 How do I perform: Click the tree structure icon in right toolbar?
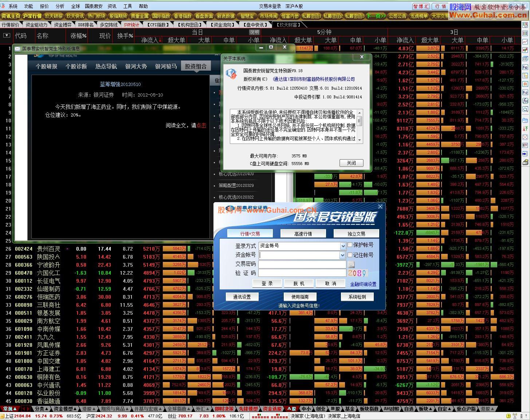click(525, 76)
